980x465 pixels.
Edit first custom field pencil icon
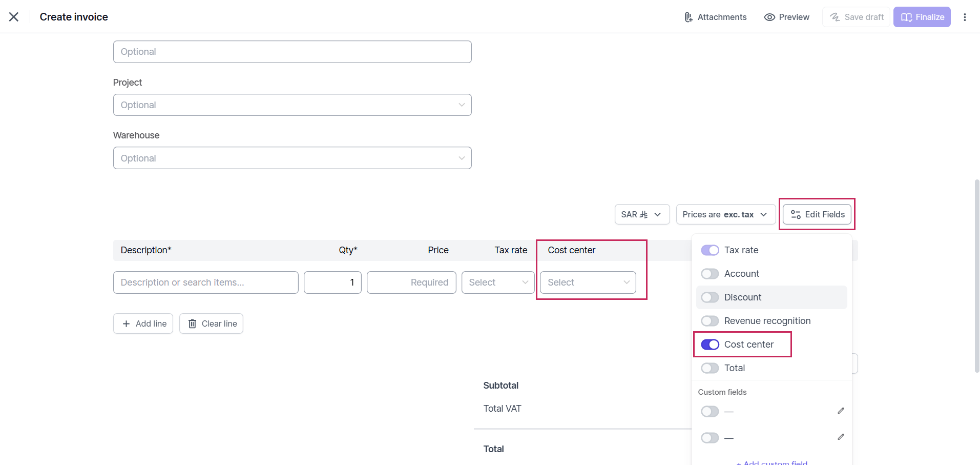pos(841,411)
